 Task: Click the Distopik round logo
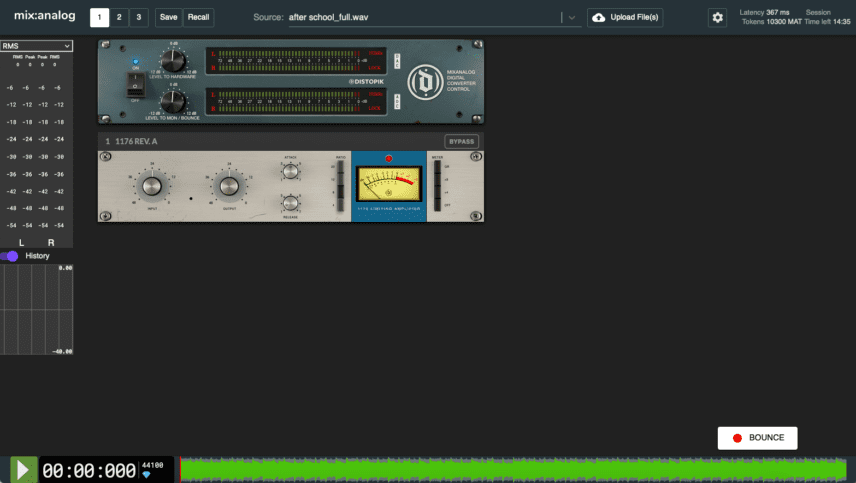point(425,82)
